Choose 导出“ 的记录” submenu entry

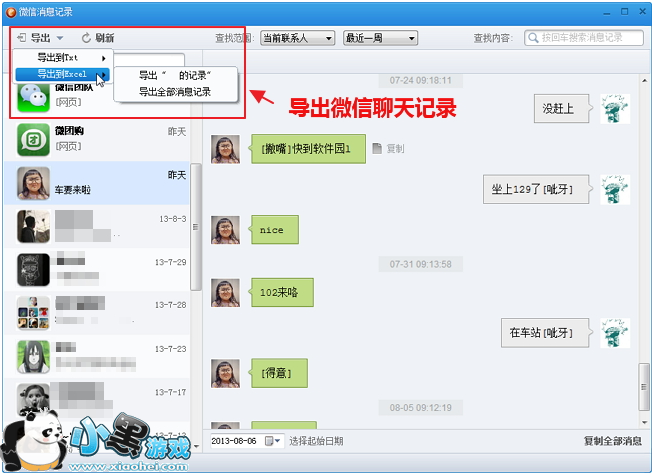175,75
